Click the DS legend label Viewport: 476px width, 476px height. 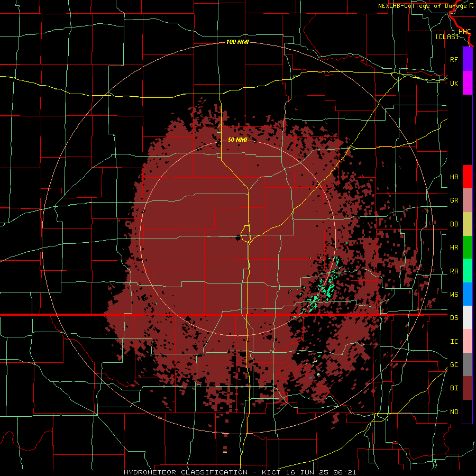(x=454, y=318)
